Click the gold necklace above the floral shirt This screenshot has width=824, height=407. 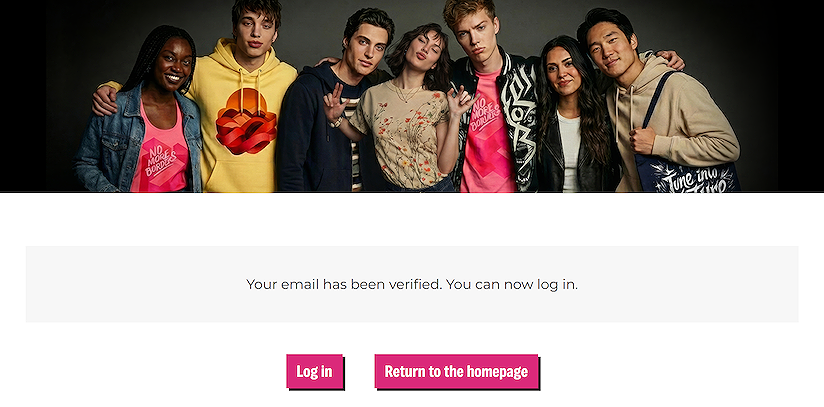[406, 92]
